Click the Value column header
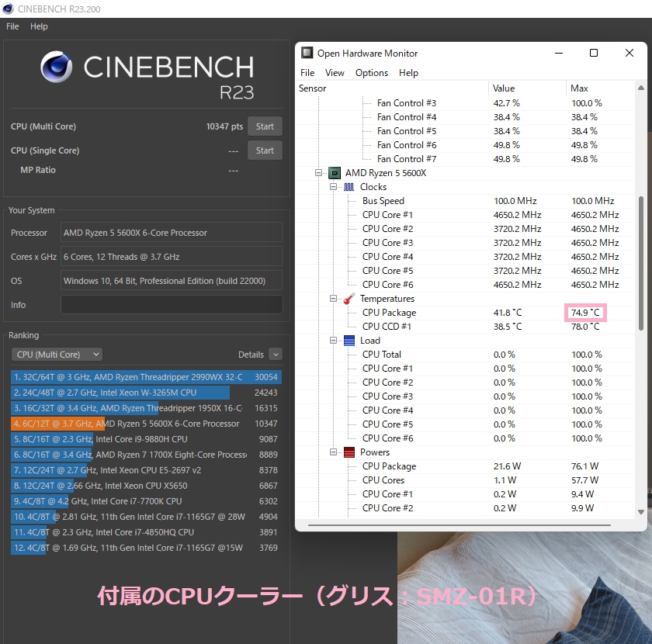 527,88
